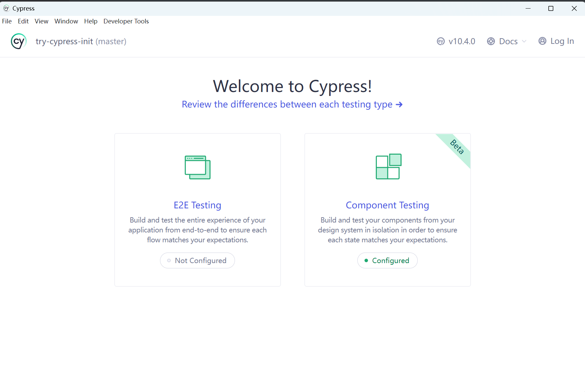
Task: Open the View menu
Action: [x=41, y=21]
